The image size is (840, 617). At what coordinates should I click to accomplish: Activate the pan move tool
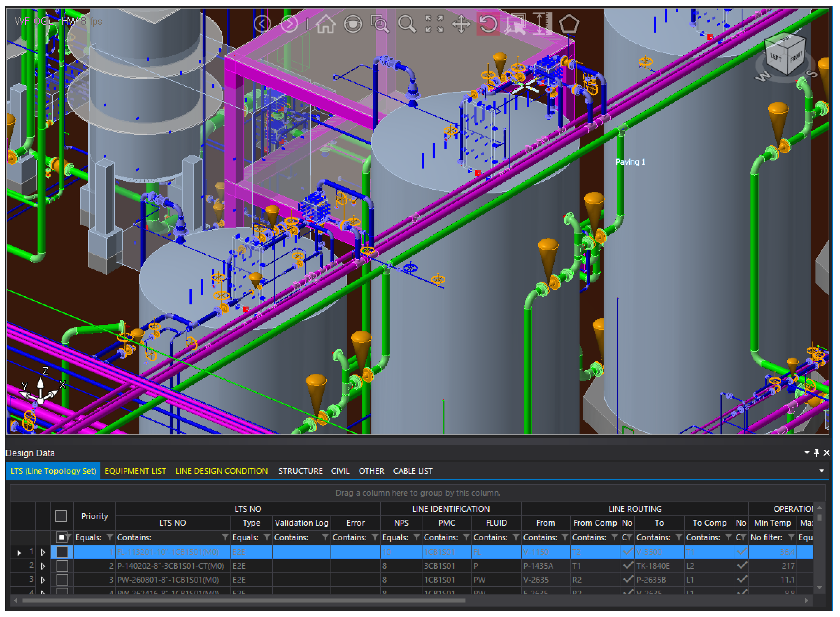462,24
